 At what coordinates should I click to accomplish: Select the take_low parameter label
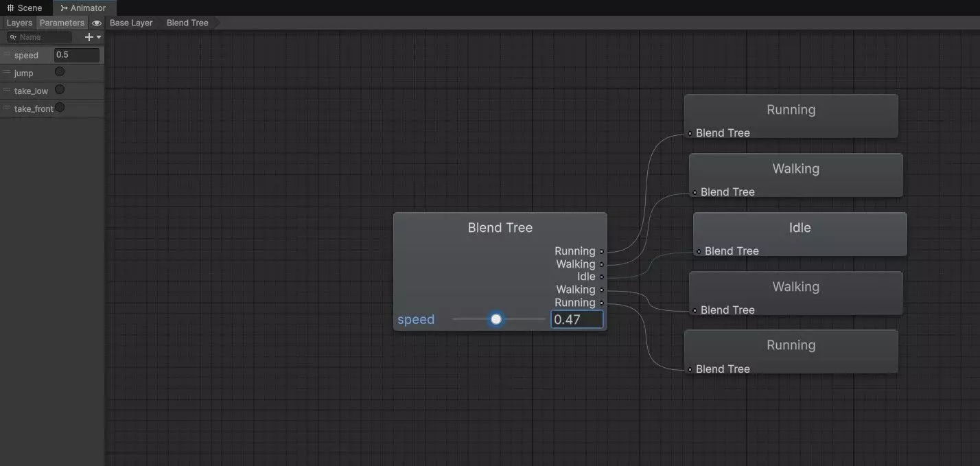pos(31,91)
